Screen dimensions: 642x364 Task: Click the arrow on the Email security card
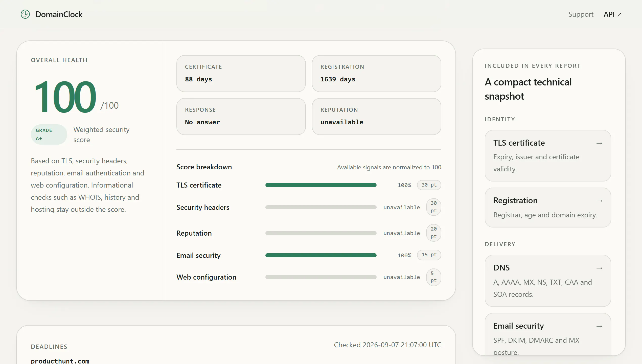[599, 326]
